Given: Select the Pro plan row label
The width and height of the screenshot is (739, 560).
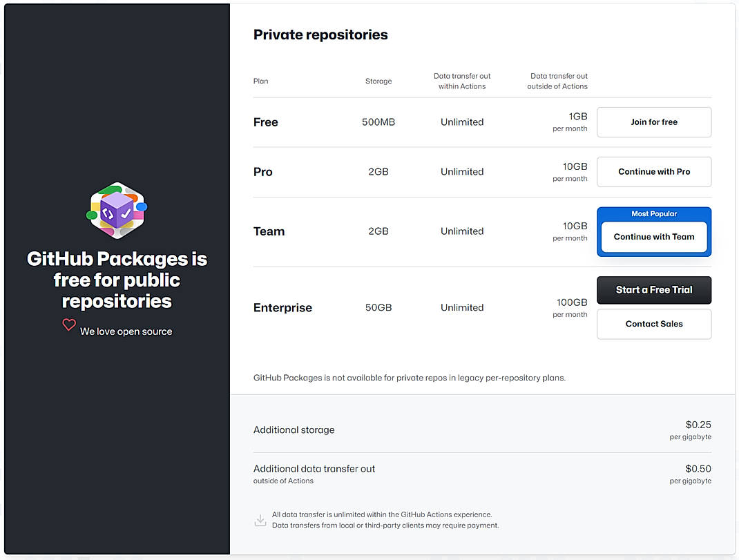Looking at the screenshot, I should (262, 171).
